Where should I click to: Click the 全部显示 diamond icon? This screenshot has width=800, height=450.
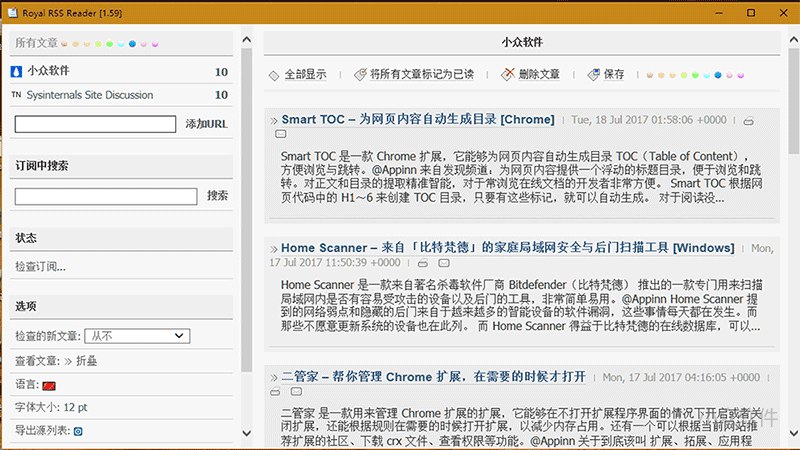tap(274, 75)
